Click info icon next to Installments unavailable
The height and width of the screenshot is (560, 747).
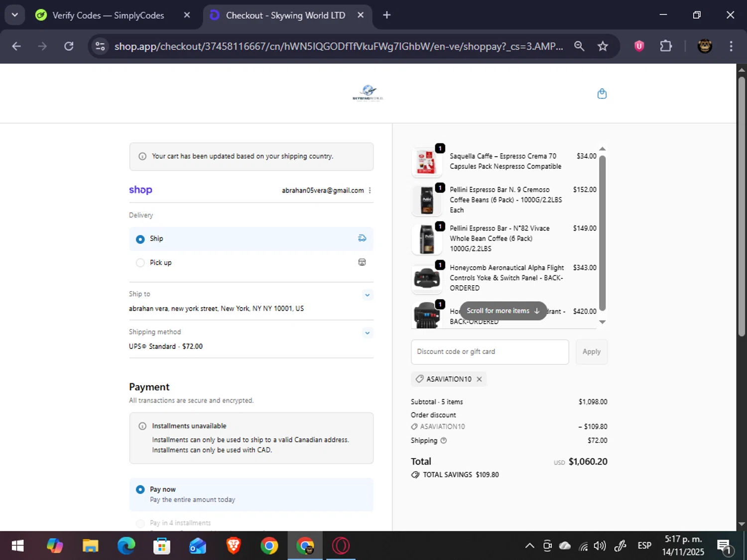point(142,426)
